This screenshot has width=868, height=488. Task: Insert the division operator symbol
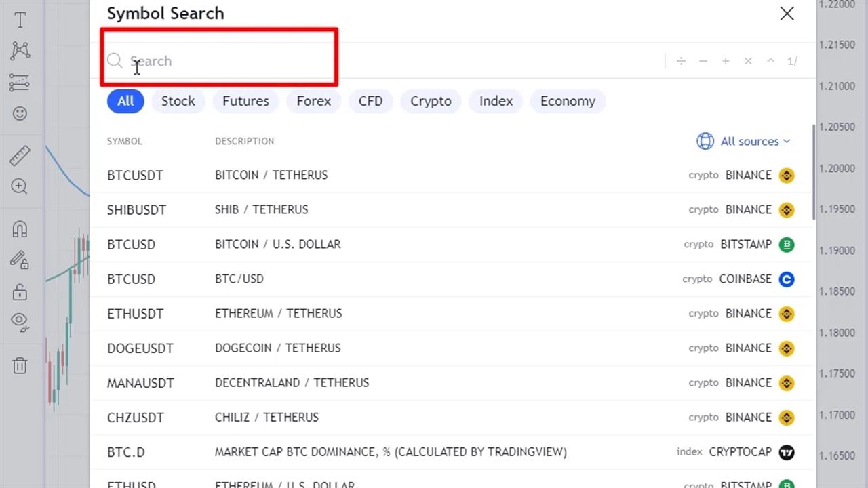click(x=681, y=61)
